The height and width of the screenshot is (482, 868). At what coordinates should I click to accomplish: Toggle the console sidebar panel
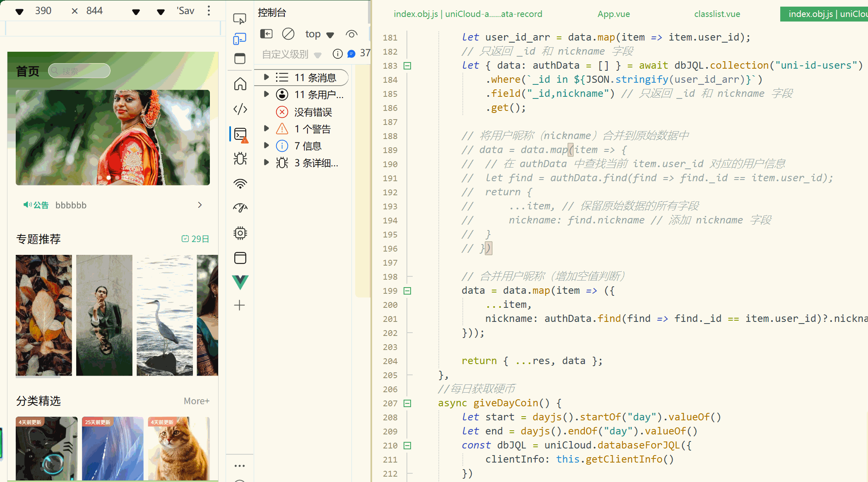click(266, 34)
